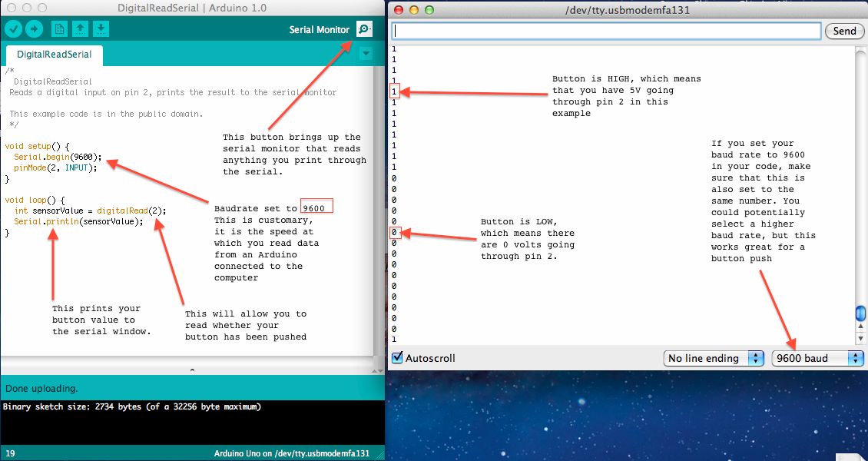Toggle the Autoscroll checkbox
868x461 pixels.
point(397,357)
